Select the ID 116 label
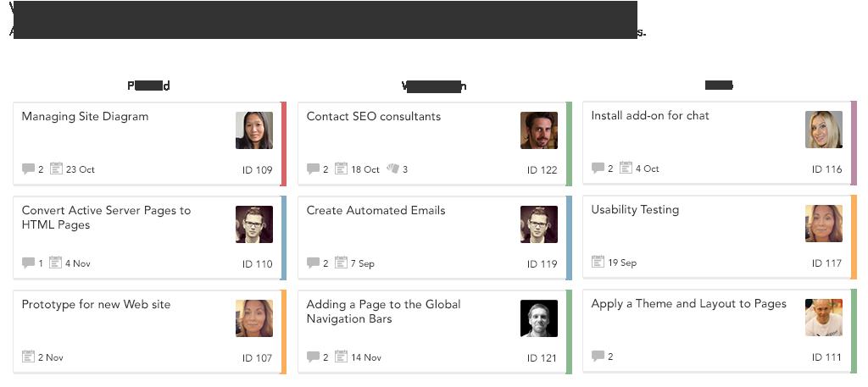This screenshot has height=387, width=868. tap(827, 169)
